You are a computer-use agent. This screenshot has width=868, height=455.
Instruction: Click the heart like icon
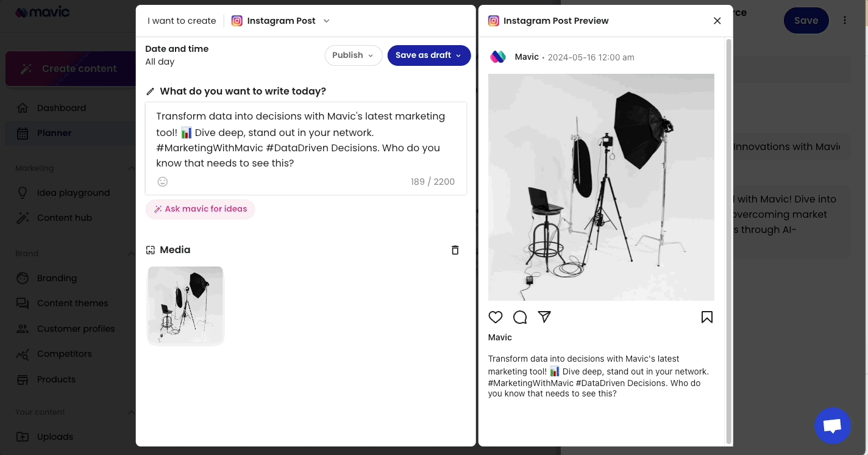click(496, 317)
